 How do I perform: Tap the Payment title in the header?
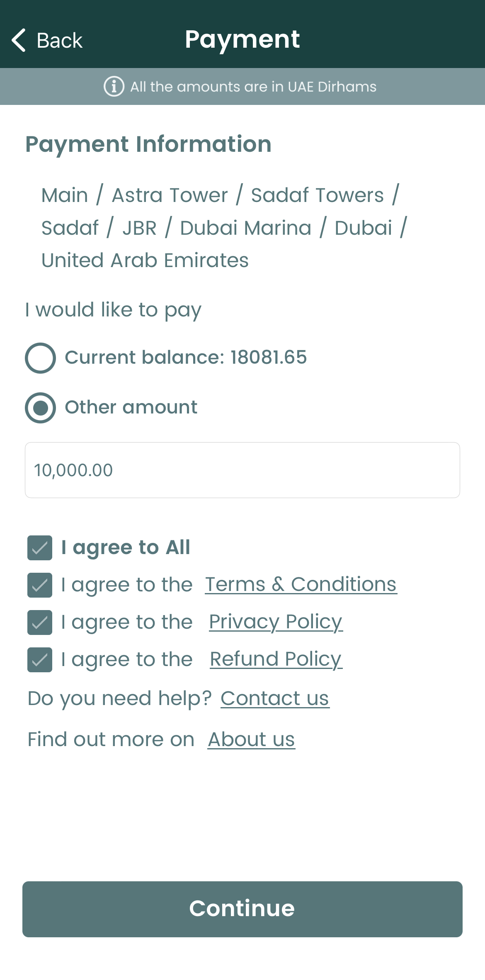[x=242, y=39]
